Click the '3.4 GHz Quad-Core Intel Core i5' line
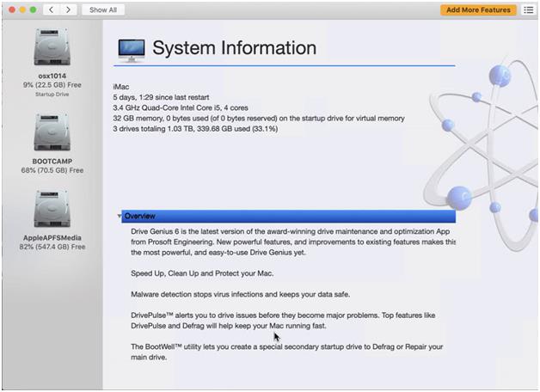The width and height of the screenshot is (540, 392). pos(181,107)
